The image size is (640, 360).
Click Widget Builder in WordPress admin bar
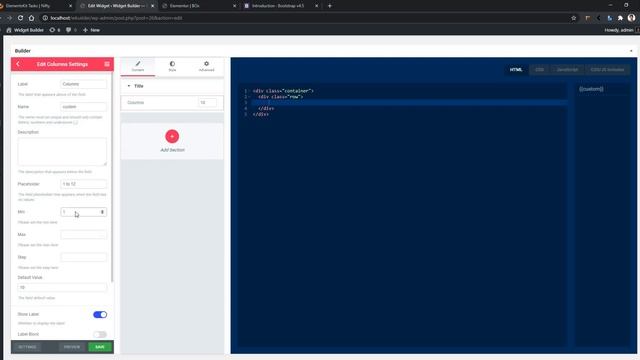coord(25,30)
